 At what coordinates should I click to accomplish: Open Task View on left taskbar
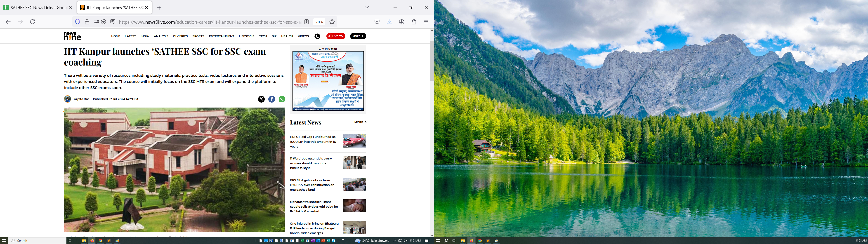pos(71,241)
